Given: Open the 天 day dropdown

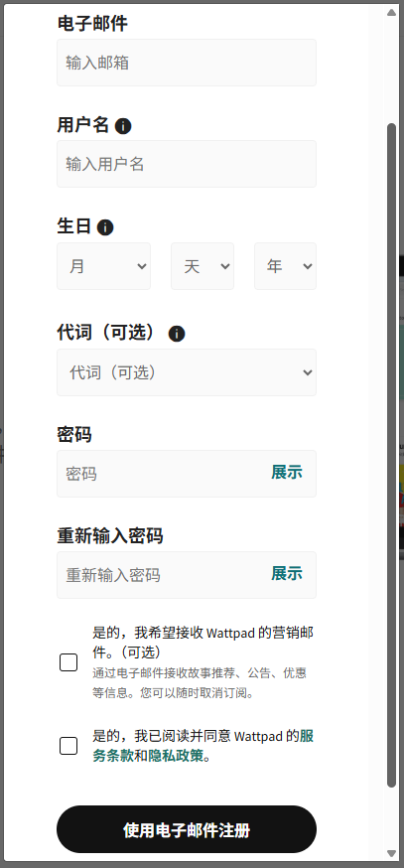Looking at the screenshot, I should tap(202, 266).
